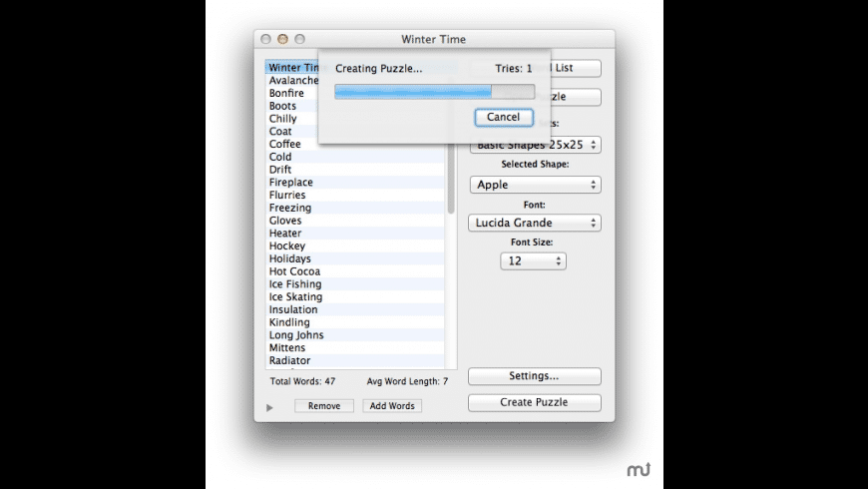This screenshot has height=489, width=868.
Task: Select the Hockey word
Action: point(355,245)
